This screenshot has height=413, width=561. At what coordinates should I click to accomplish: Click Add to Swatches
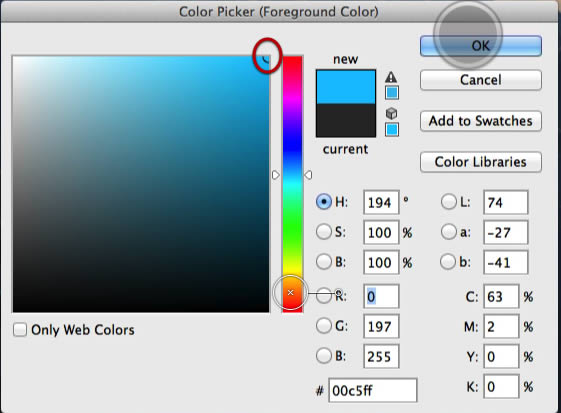(480, 121)
